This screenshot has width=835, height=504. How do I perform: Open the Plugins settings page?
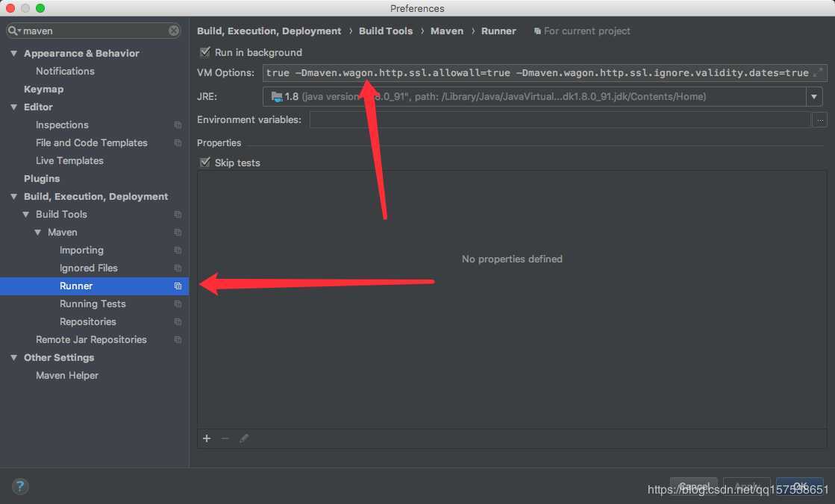coord(42,179)
